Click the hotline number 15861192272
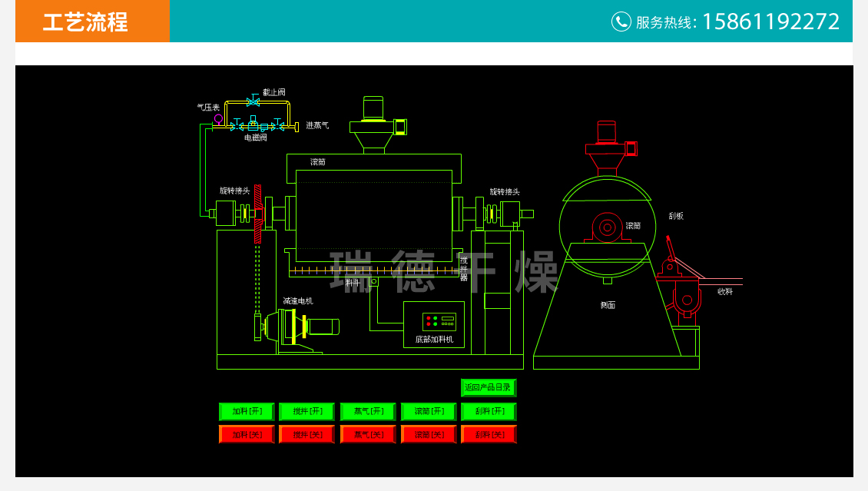Viewport: 868px width, 491px height. 770,22
